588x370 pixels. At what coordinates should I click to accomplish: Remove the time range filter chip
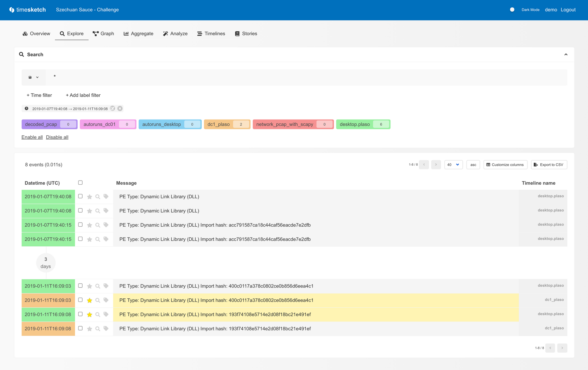pos(120,109)
